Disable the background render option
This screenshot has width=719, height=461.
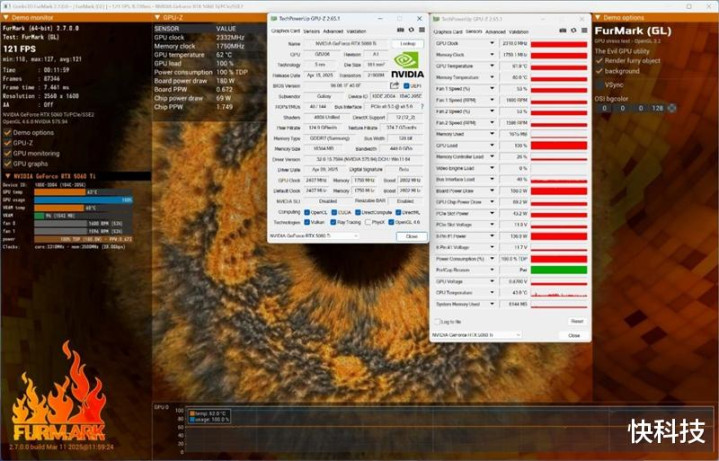click(599, 71)
